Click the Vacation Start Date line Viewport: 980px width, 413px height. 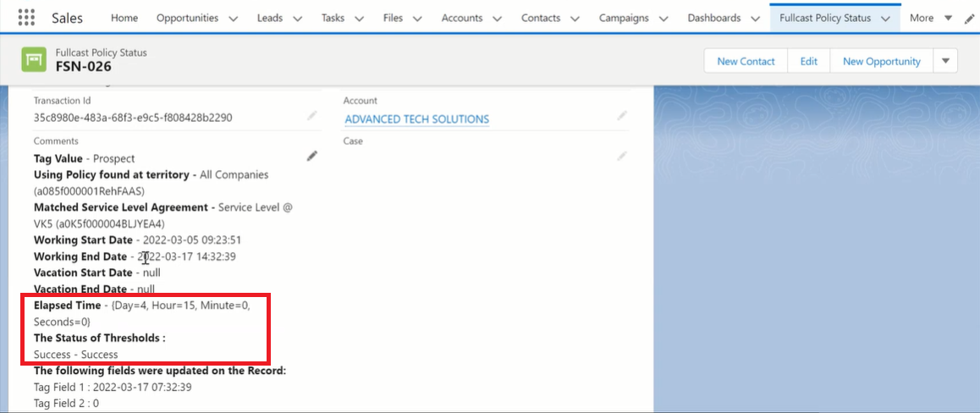coord(95,273)
